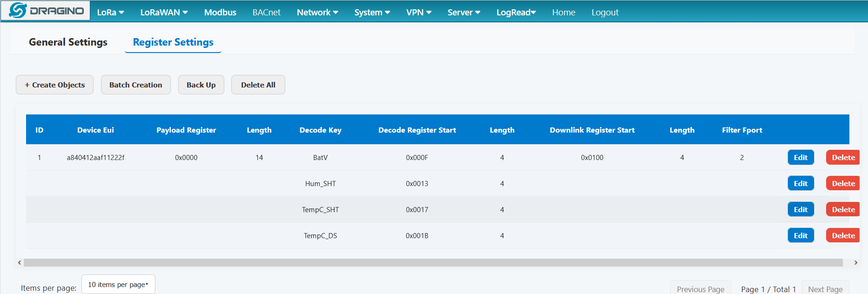Click the Create Objects button
This screenshot has width=868, height=294.
54,85
